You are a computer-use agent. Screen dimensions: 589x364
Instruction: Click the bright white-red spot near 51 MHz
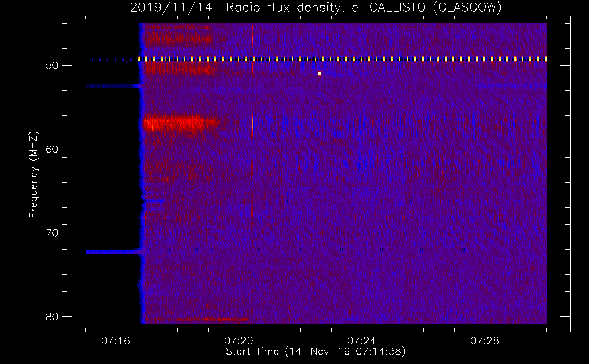point(320,74)
